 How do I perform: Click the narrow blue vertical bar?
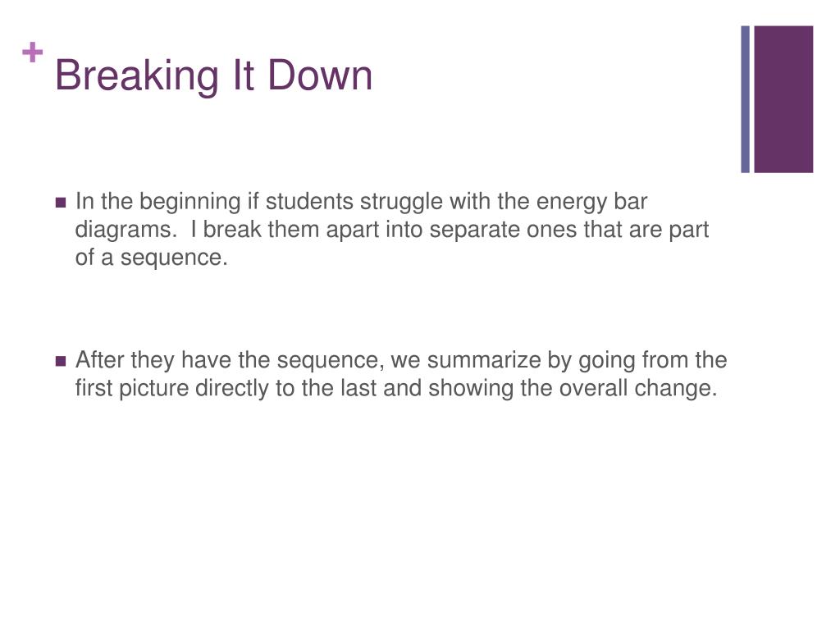pos(745,99)
